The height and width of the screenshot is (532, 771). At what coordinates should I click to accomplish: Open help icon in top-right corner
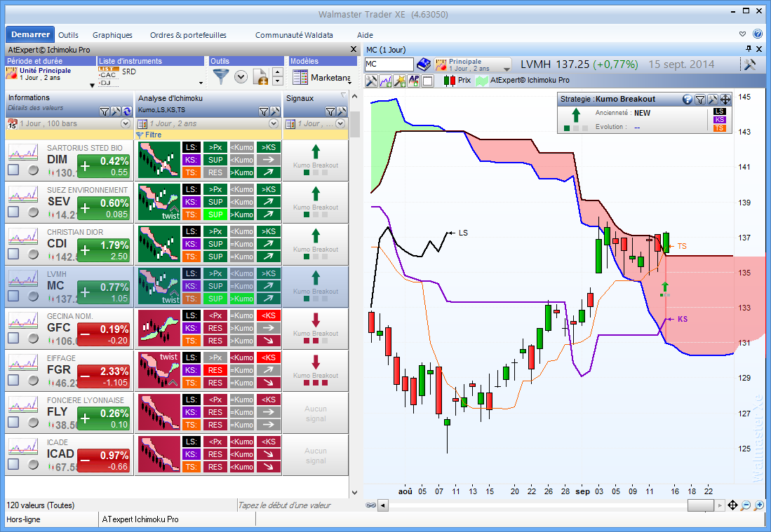tap(758, 34)
